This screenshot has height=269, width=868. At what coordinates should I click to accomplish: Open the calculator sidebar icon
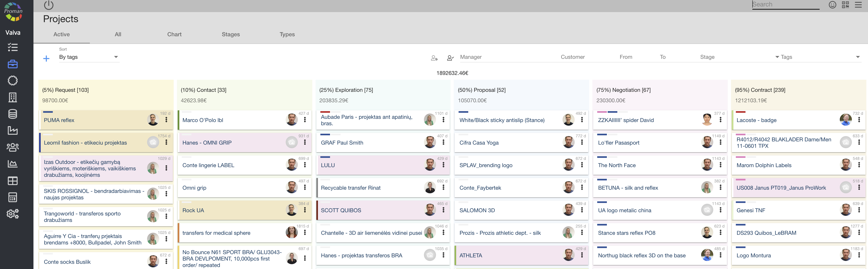[12, 197]
